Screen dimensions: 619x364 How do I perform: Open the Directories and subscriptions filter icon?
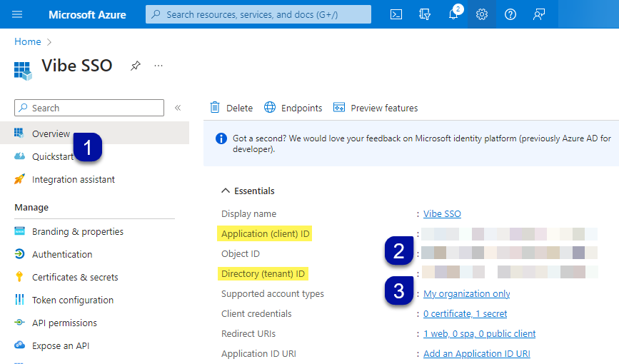[x=425, y=14]
